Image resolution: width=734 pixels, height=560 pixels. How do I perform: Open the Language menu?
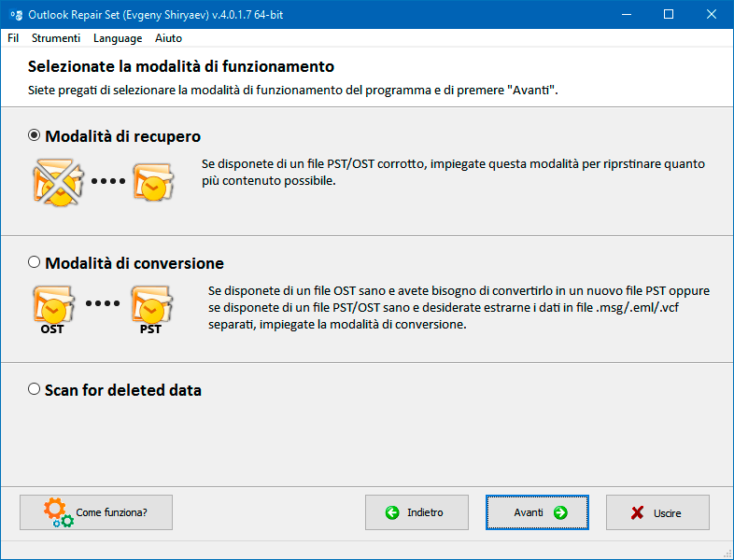[118, 38]
